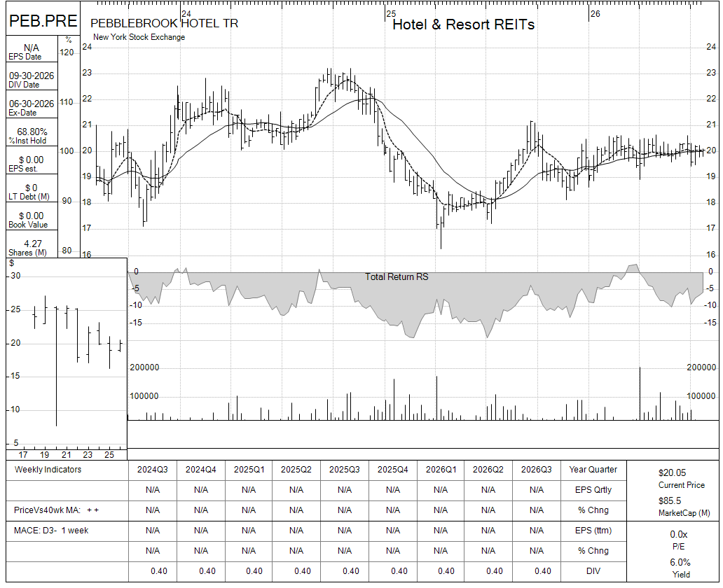
Task: Click the 0.0x P/E value
Action: (x=679, y=535)
